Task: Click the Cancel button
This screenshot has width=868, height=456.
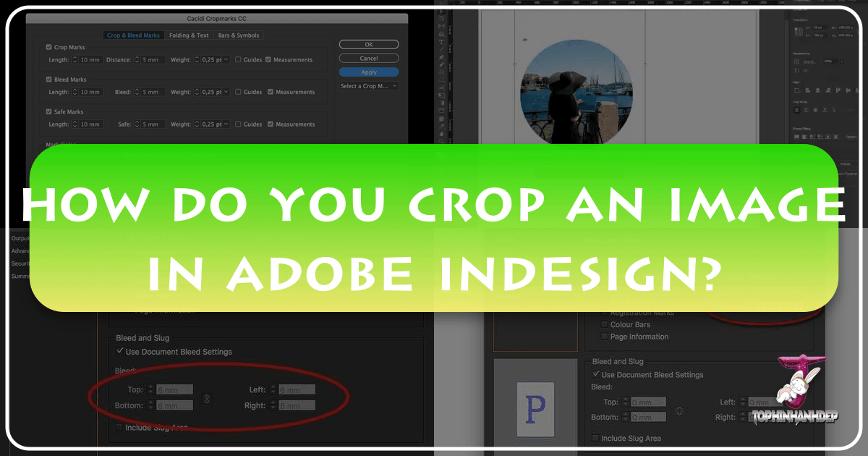Action: (369, 58)
